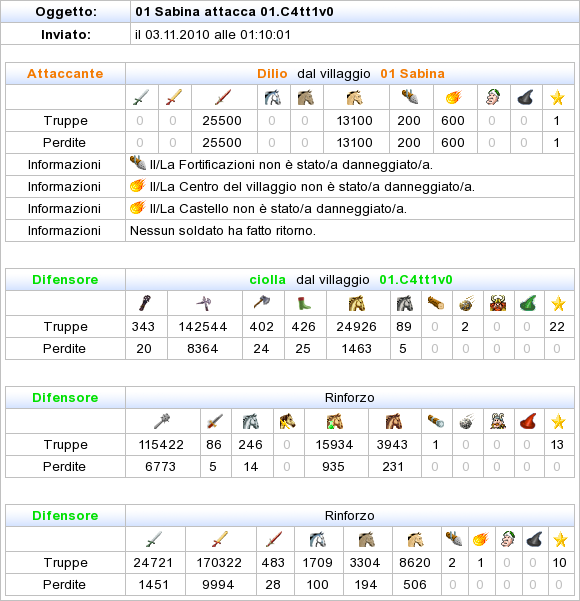This screenshot has width=580, height=601.
Task: Click the star icon above 10 in last table
Action: tap(560, 540)
